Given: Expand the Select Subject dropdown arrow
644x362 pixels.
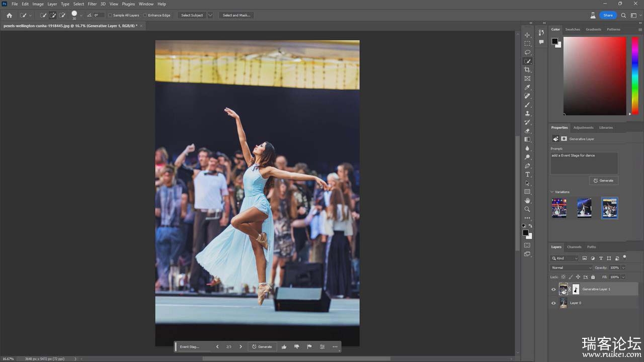Looking at the screenshot, I should click(x=210, y=16).
